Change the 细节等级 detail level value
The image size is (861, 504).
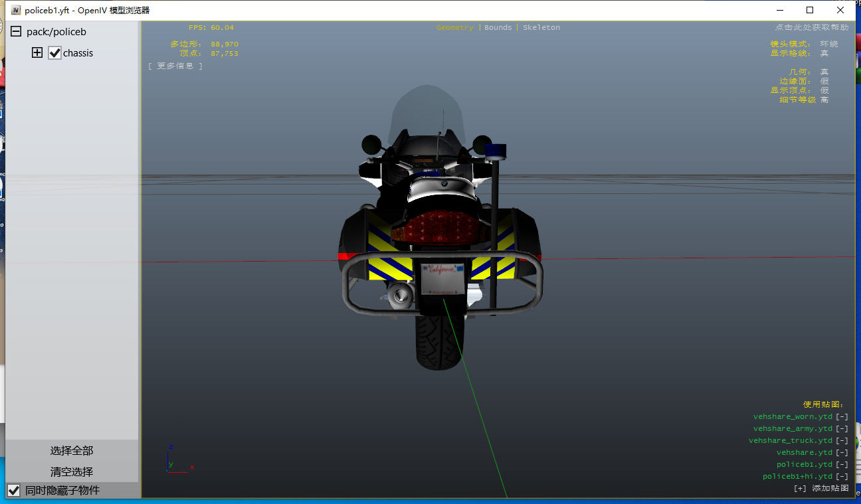pyautogui.click(x=824, y=100)
